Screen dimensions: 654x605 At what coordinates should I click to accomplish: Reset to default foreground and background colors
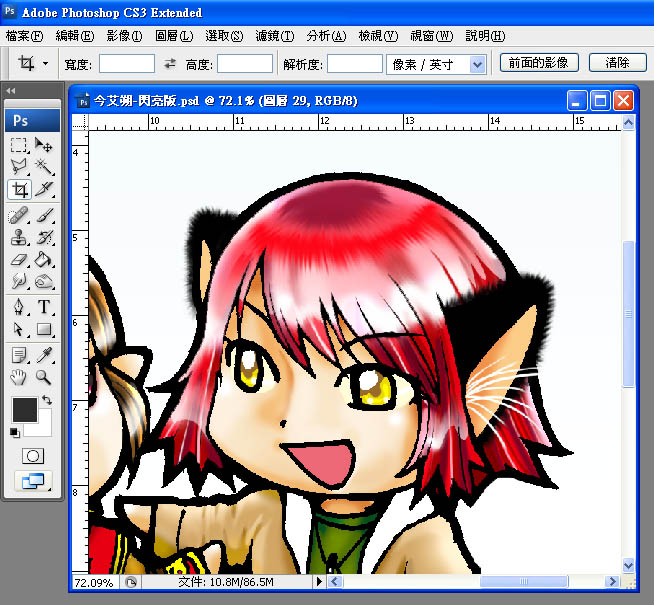click(15, 433)
